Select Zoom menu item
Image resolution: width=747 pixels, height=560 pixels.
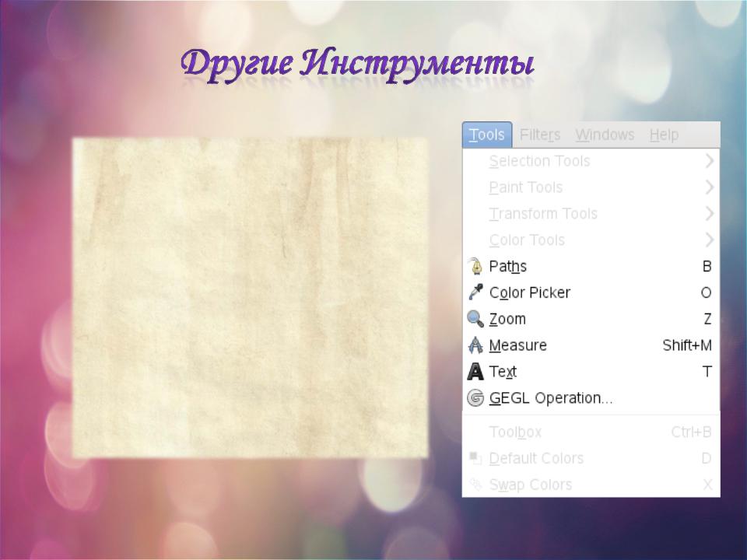coord(591,319)
